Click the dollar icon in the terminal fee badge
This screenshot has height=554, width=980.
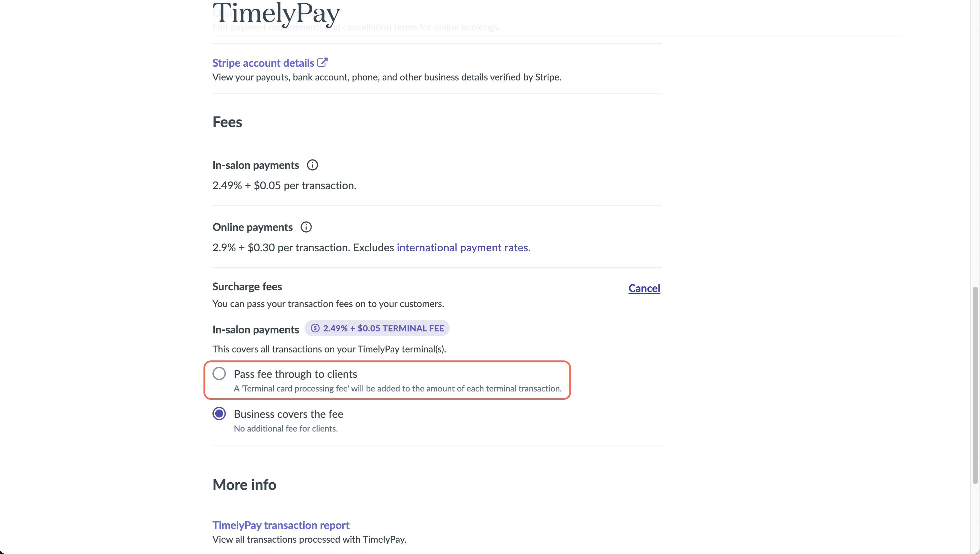coord(315,328)
